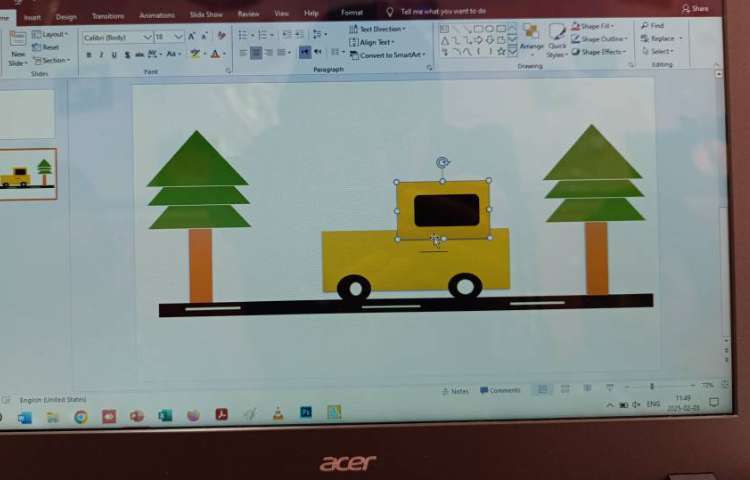Toggle center text alignment
Viewport: 750px width, 480px height.
[256, 53]
